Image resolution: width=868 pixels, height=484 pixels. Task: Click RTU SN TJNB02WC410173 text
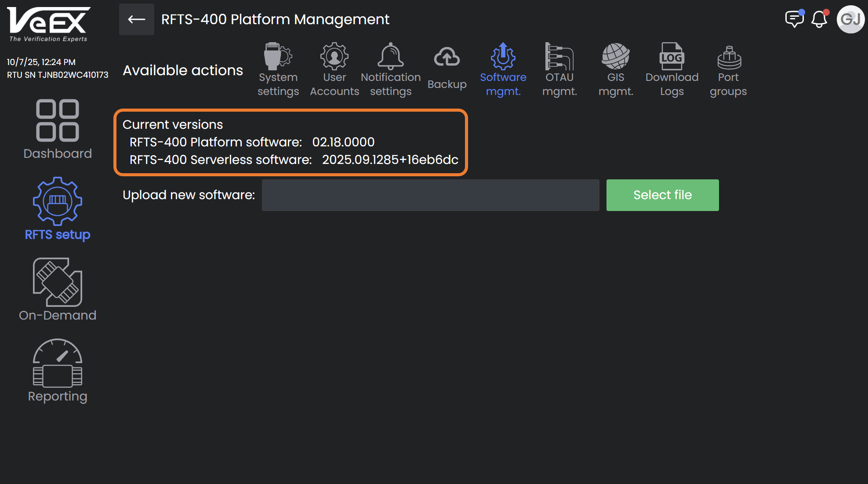(58, 75)
